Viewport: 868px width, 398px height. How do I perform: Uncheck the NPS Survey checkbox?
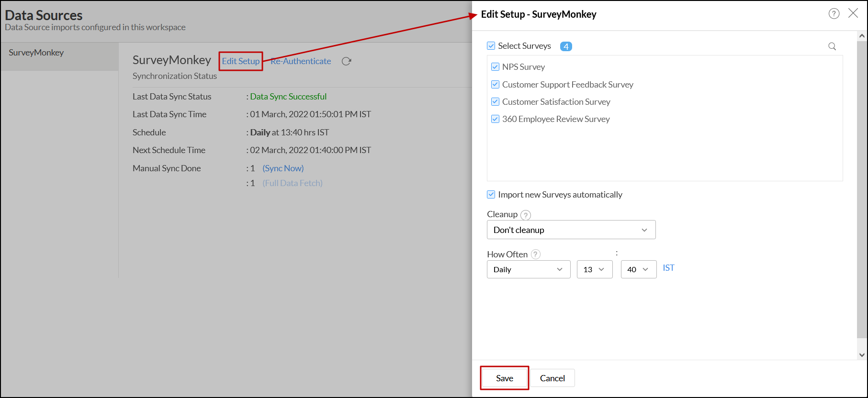click(495, 67)
